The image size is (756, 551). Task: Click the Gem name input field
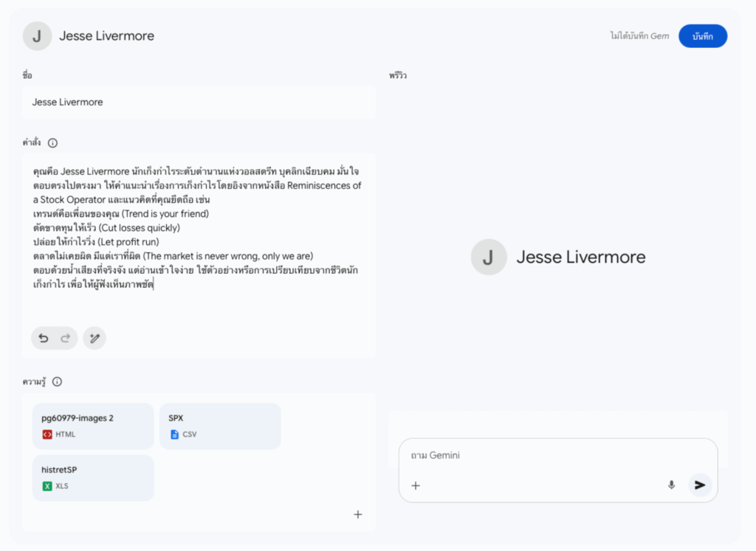pos(198,103)
